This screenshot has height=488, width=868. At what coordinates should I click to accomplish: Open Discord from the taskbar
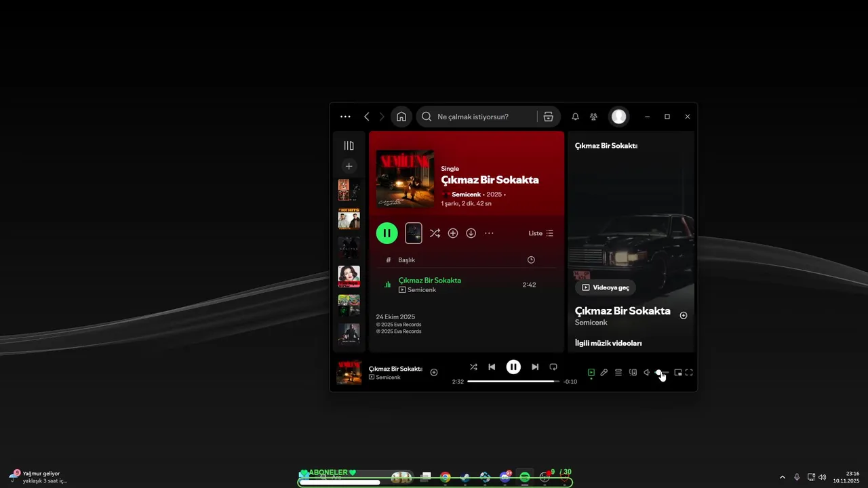pos(505,477)
